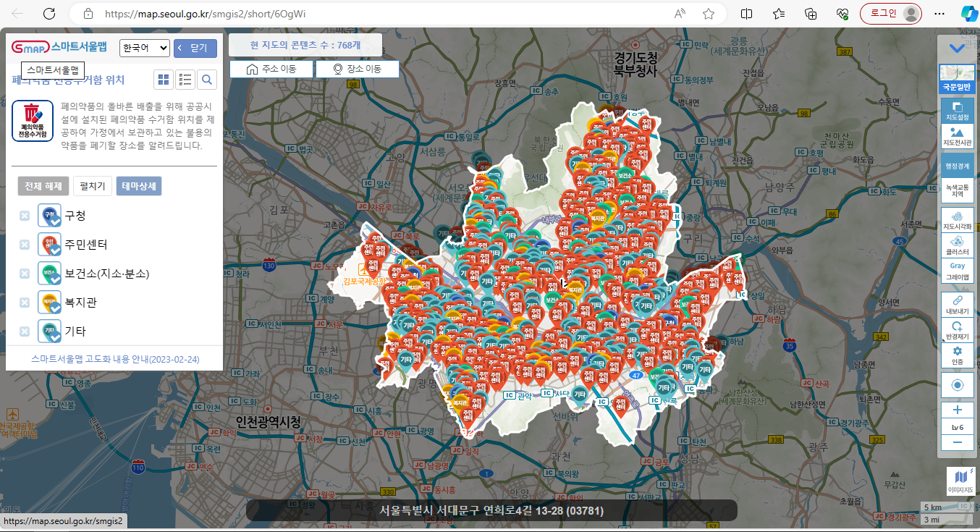Click the 스마트서울맵 logo
Viewport: 980px width, 532px height.
click(59, 47)
